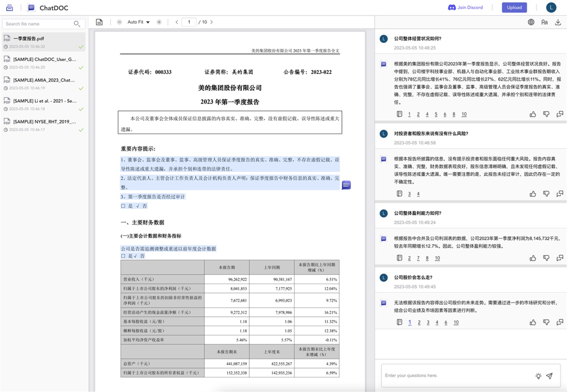Click the ChatDOC logo
567x392 pixels.
[48, 8]
